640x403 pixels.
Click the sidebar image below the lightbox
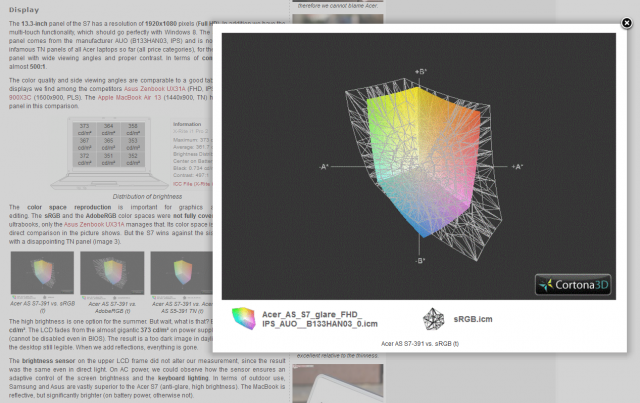[x=338, y=381]
